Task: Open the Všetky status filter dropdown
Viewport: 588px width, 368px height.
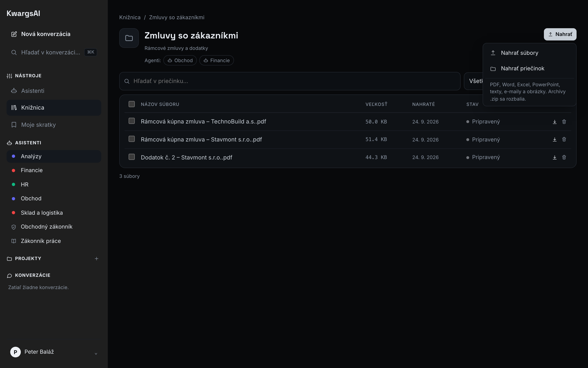Action: tap(473, 81)
